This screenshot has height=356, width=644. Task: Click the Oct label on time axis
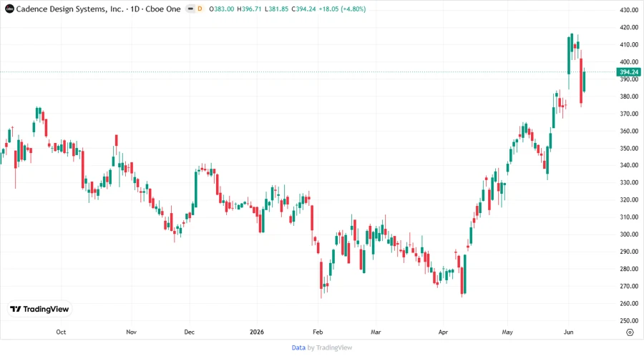[61, 332]
